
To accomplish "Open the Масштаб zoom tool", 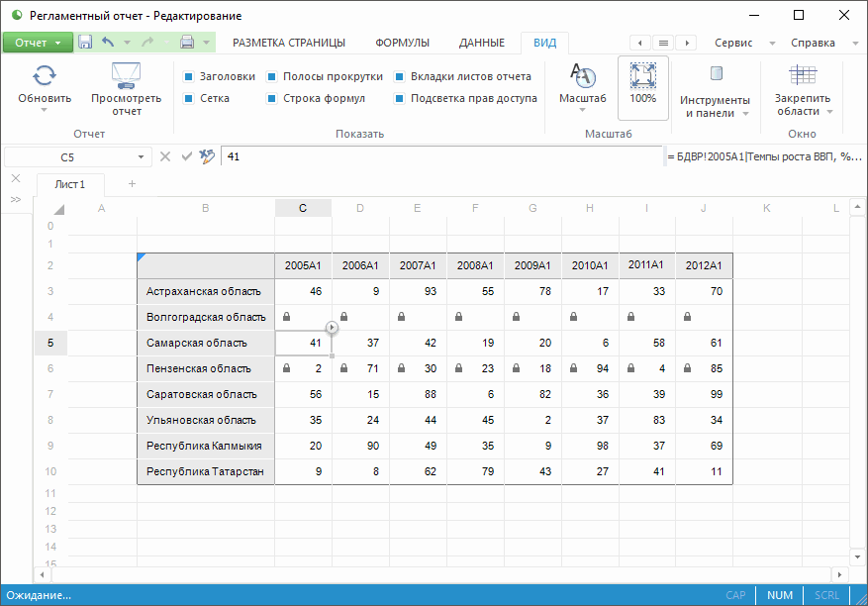I will point(582,77).
